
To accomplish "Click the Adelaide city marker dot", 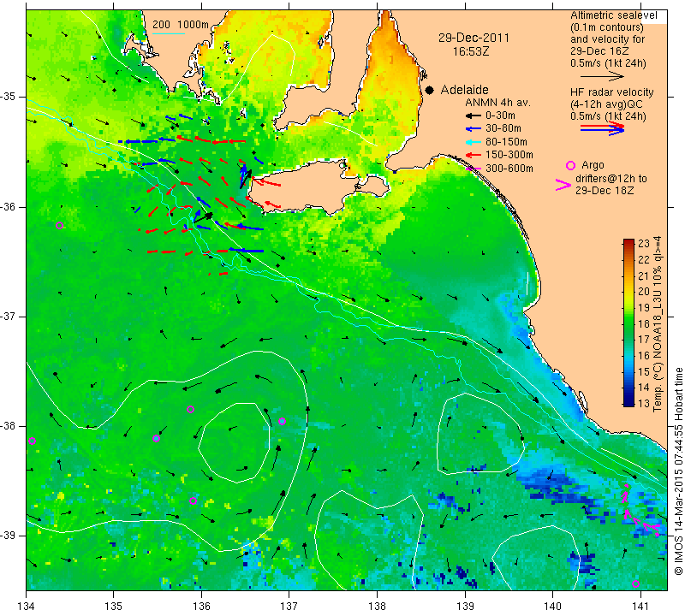I will click(x=430, y=90).
